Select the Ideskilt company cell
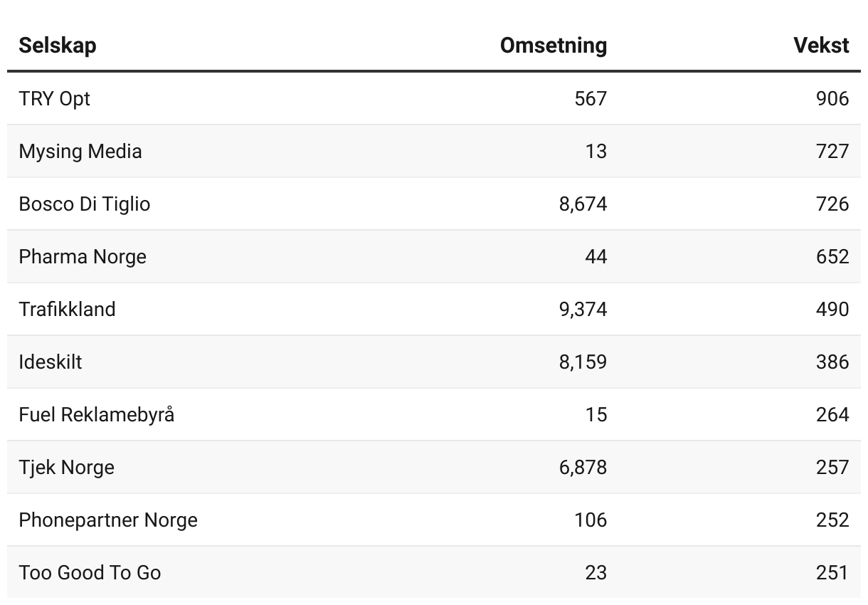This screenshot has height=605, width=868. click(51, 362)
